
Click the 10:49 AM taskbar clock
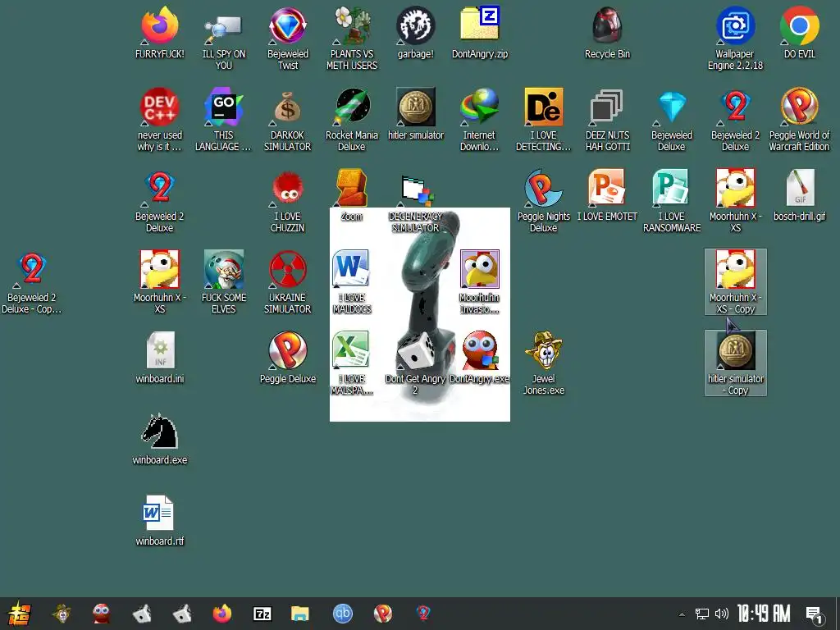[x=764, y=614]
